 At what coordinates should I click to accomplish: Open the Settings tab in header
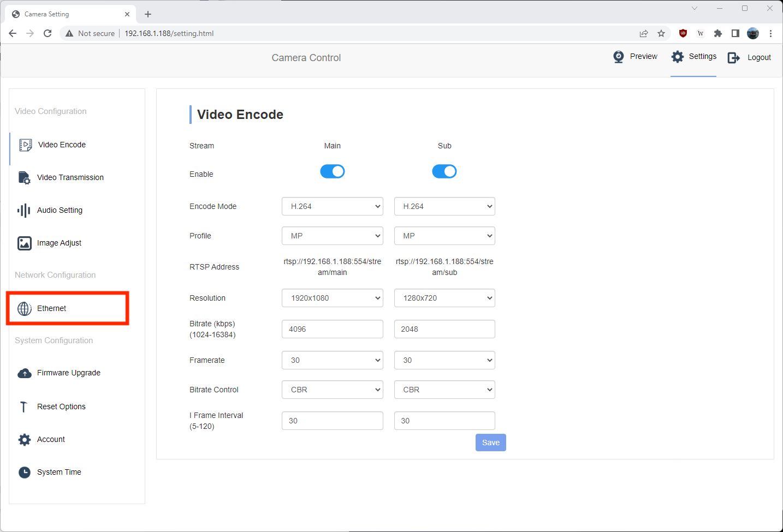pyautogui.click(x=693, y=57)
